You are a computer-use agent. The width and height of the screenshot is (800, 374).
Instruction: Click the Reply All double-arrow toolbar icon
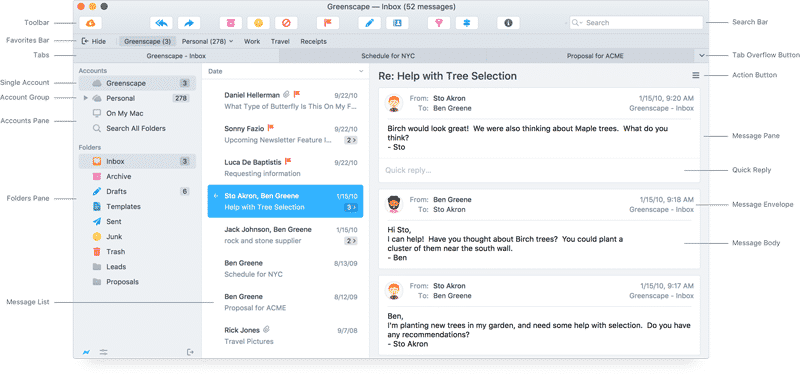click(161, 23)
